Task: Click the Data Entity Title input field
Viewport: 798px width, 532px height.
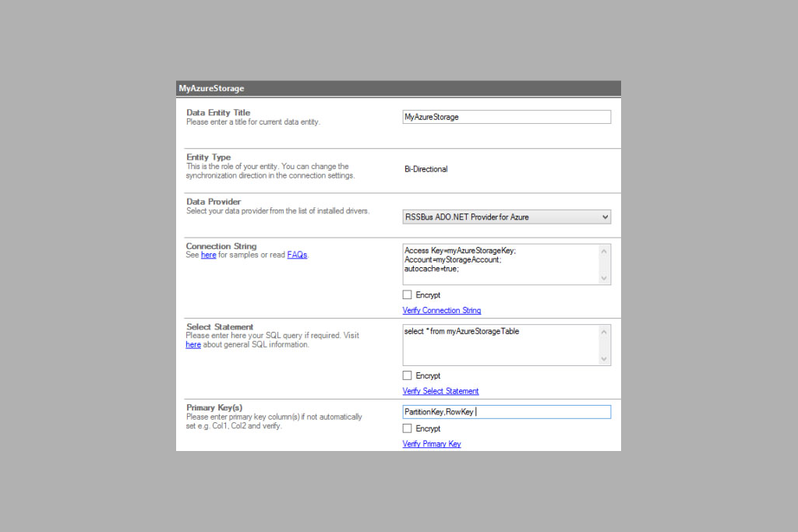Action: click(507, 117)
